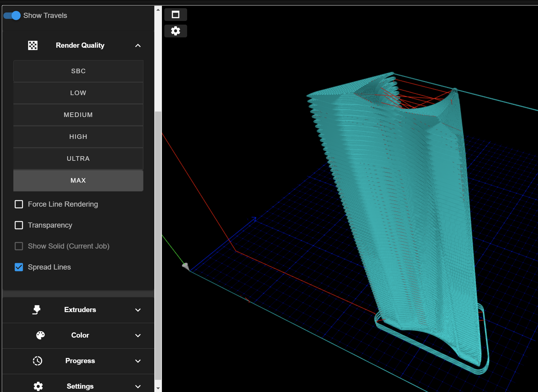Enable Force Line Rendering checkbox
This screenshot has width=538, height=392.
click(19, 204)
